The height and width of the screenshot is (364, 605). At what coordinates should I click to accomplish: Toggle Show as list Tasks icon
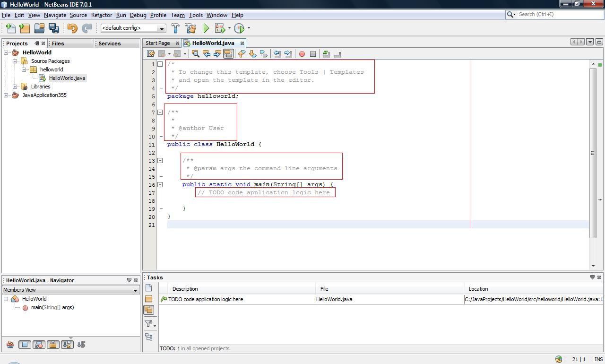pos(149,337)
